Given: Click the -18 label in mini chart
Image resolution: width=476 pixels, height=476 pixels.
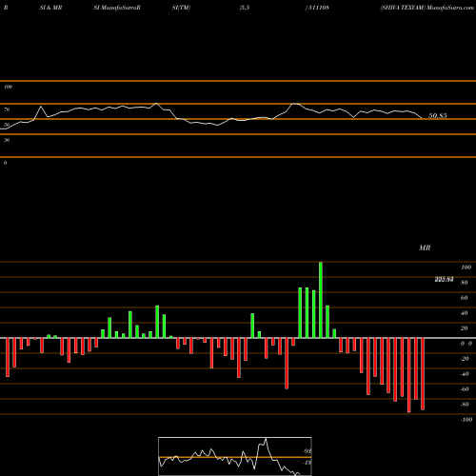Looking at the screenshot, I should (307, 463).
